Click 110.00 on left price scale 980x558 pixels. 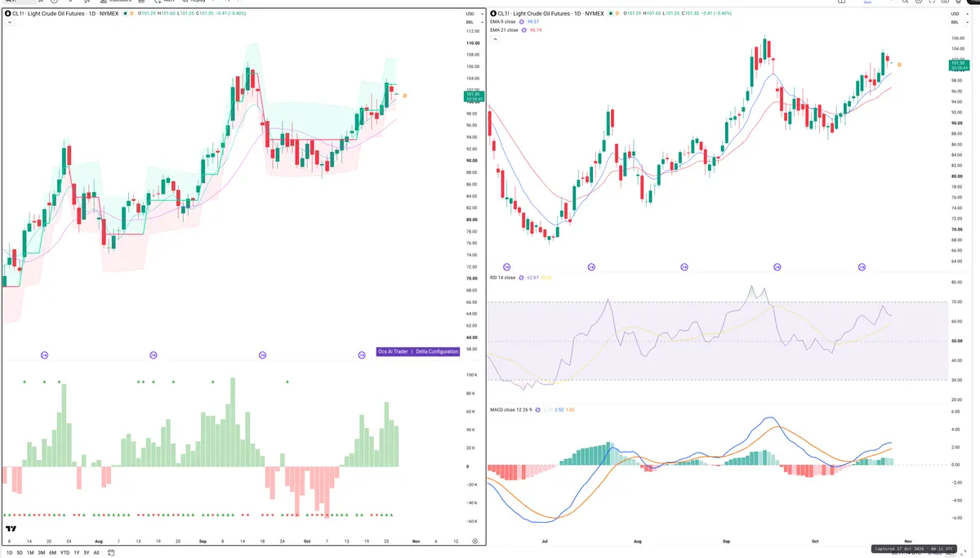click(x=473, y=42)
